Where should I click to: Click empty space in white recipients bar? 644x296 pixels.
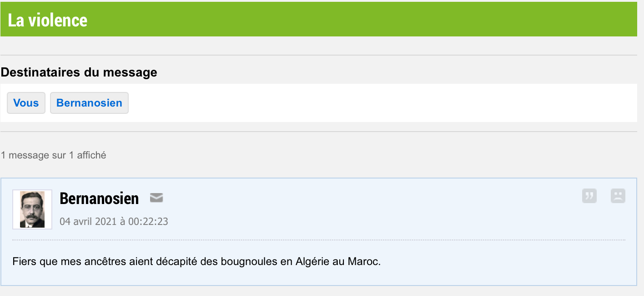(364, 103)
